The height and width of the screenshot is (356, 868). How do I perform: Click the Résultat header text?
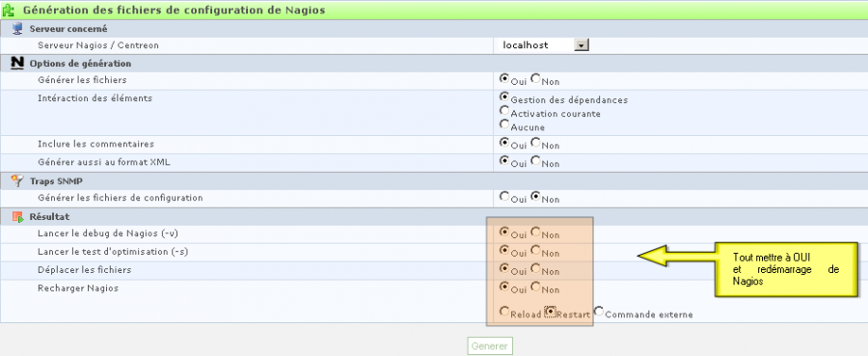49,216
